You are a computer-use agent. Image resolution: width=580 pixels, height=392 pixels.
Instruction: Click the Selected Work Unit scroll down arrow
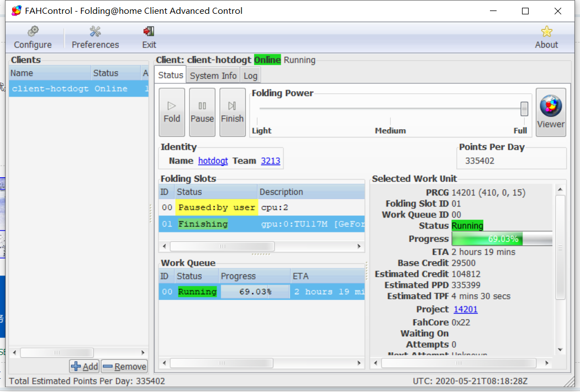click(560, 349)
